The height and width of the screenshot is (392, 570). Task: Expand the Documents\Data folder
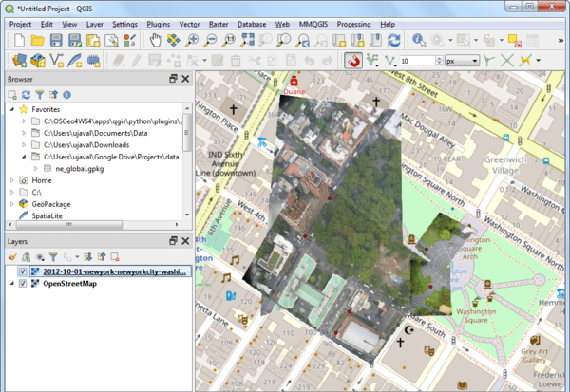coord(24,133)
